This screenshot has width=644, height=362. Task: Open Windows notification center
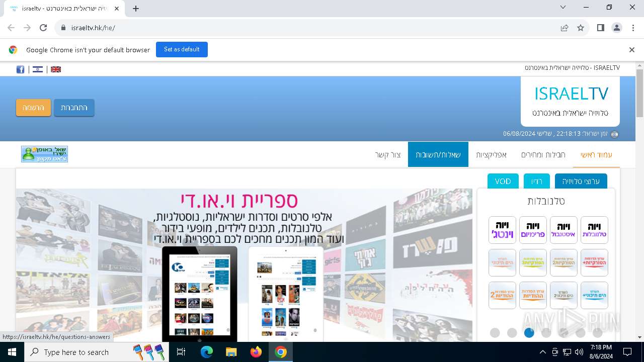pos(627,352)
